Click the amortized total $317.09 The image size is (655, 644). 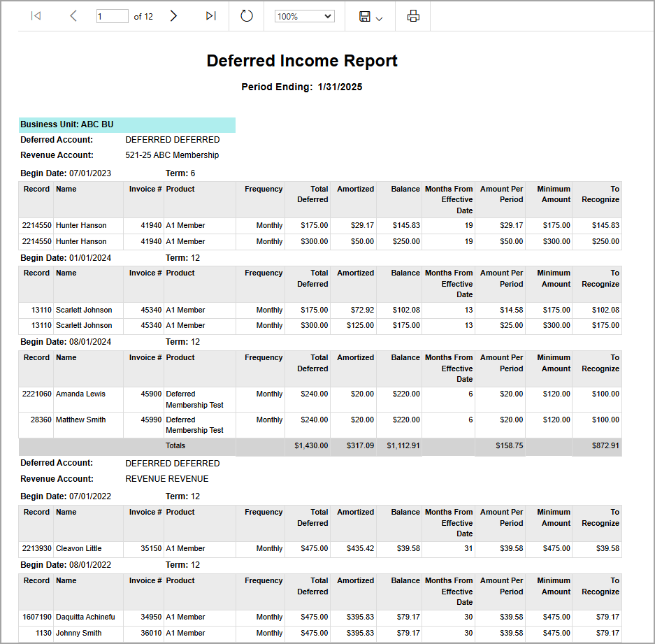pyautogui.click(x=360, y=445)
